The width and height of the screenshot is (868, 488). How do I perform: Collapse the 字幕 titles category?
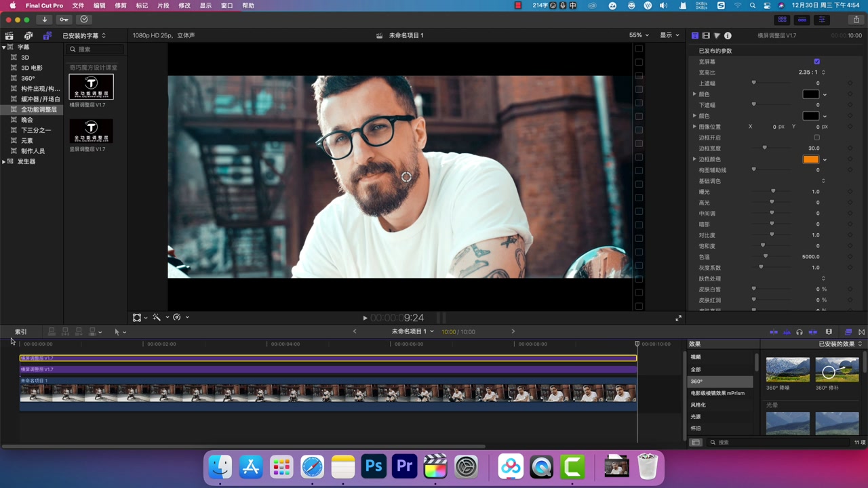coord(4,47)
